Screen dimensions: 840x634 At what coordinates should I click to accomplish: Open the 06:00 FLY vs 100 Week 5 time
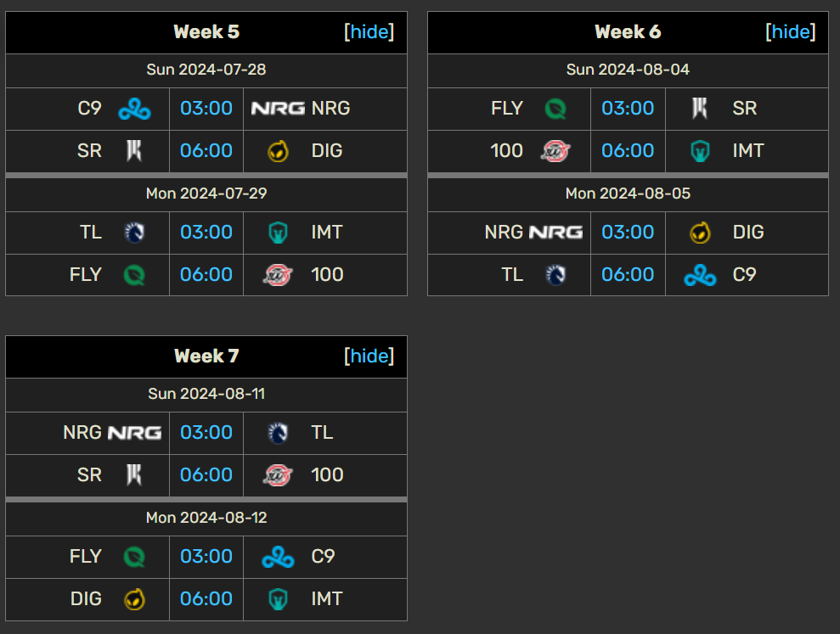206,275
